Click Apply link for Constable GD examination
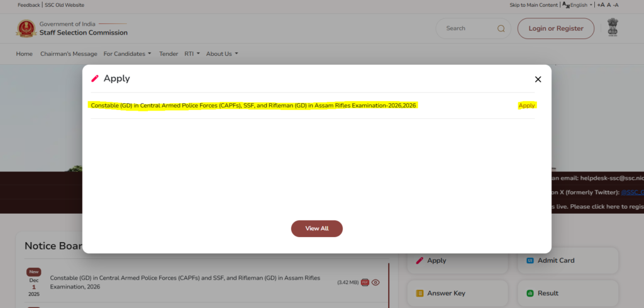The height and width of the screenshot is (308, 644). coord(526,106)
